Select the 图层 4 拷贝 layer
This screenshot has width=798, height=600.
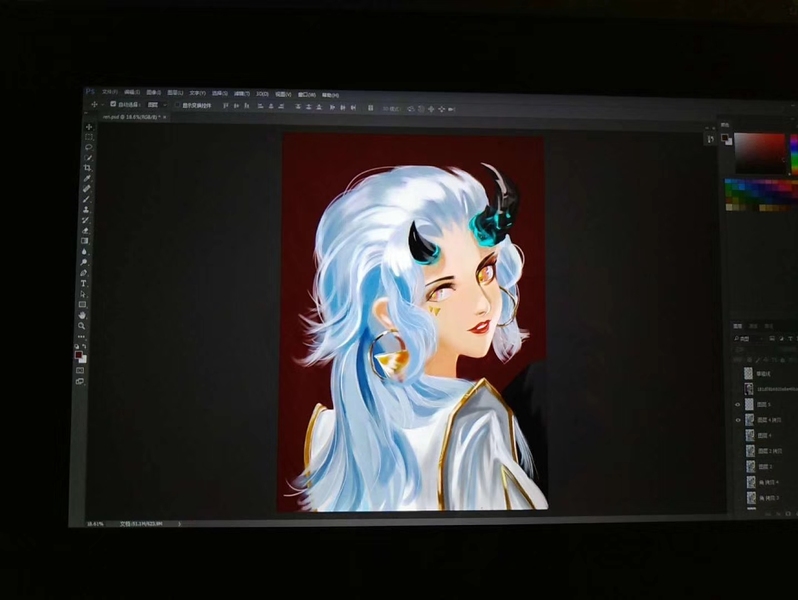coord(770,420)
